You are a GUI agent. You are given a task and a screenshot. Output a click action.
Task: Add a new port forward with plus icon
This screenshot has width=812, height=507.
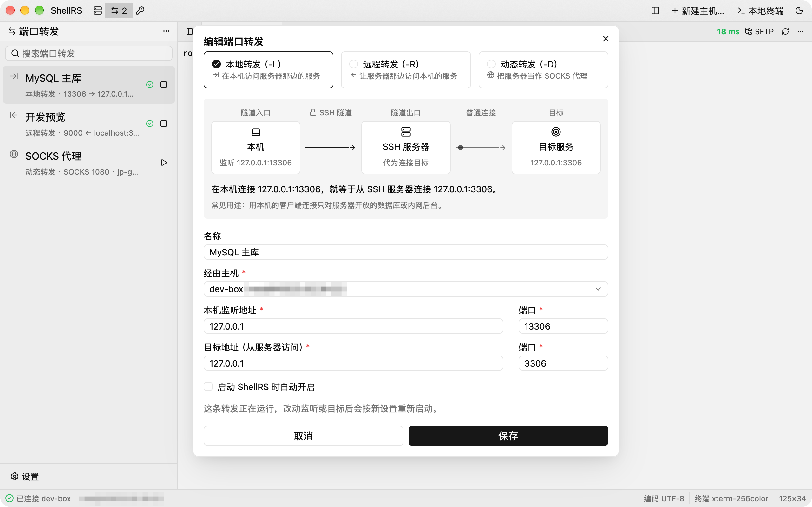pyautogui.click(x=151, y=31)
